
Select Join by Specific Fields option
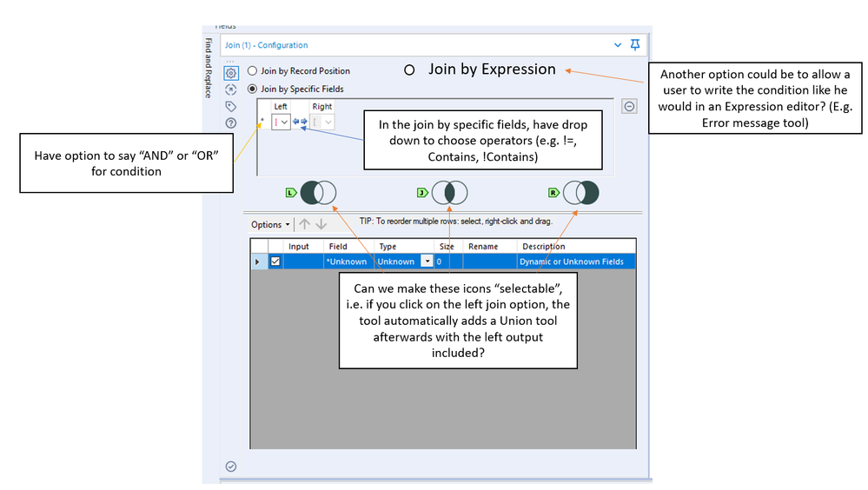[295, 89]
